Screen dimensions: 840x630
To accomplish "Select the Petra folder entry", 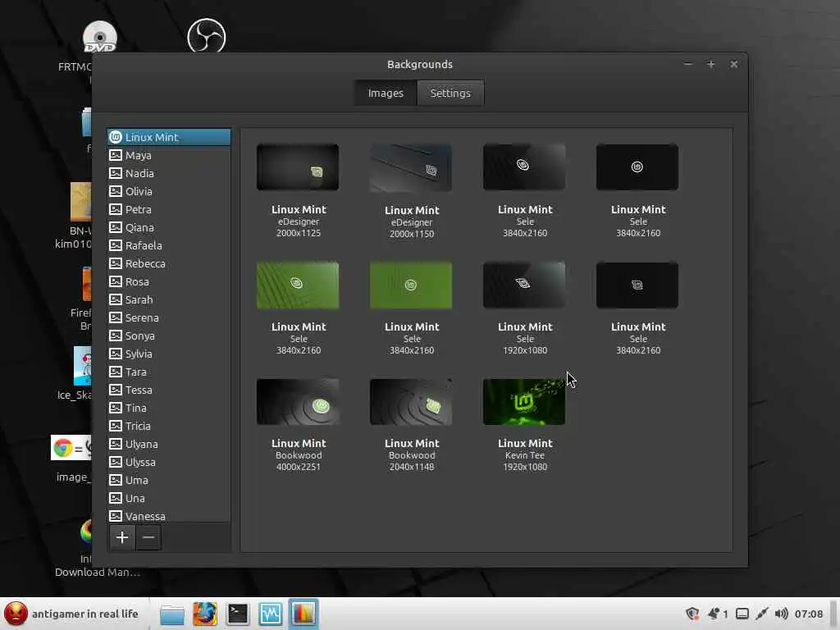I will click(x=169, y=209).
